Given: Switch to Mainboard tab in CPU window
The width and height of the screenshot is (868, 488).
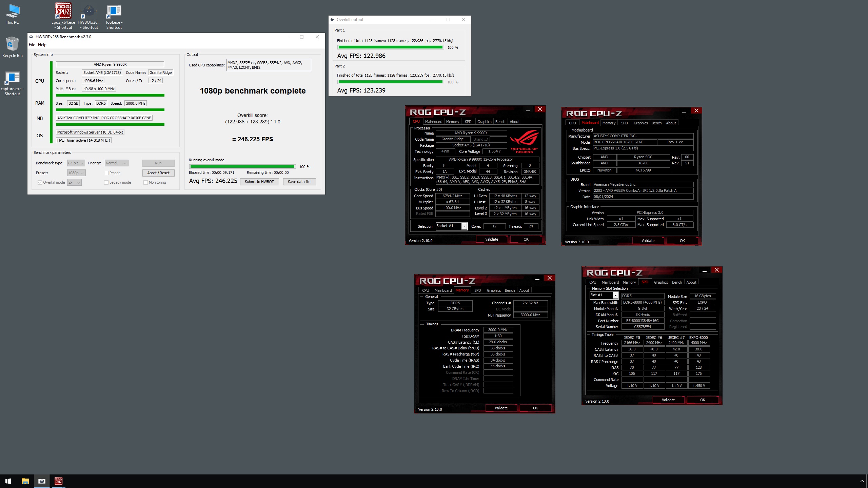Looking at the screenshot, I should tap(434, 122).
